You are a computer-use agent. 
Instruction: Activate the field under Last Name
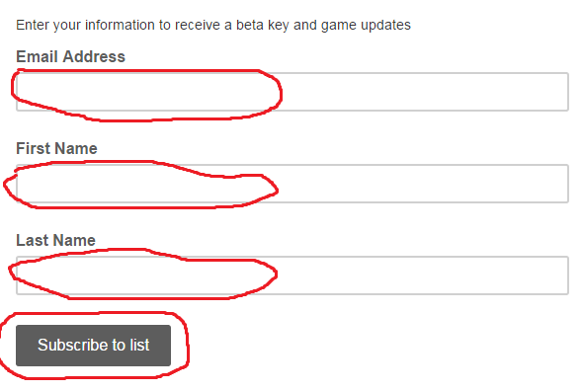pyautogui.click(x=292, y=275)
